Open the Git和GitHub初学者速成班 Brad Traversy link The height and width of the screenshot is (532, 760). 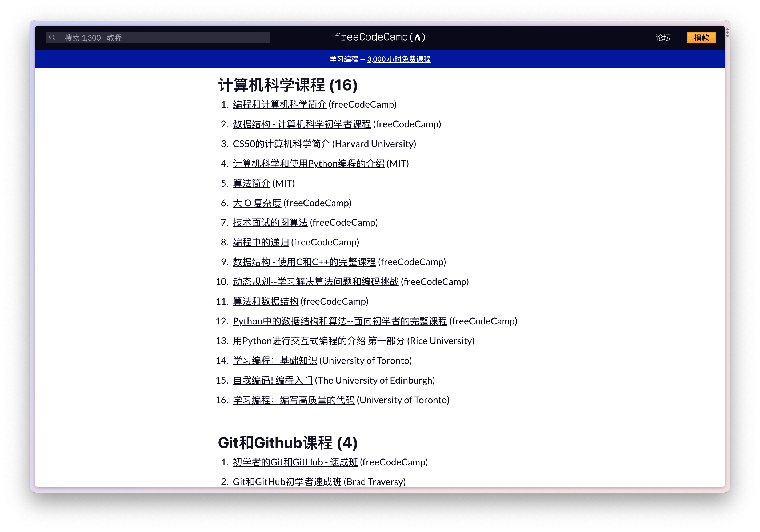(287, 482)
